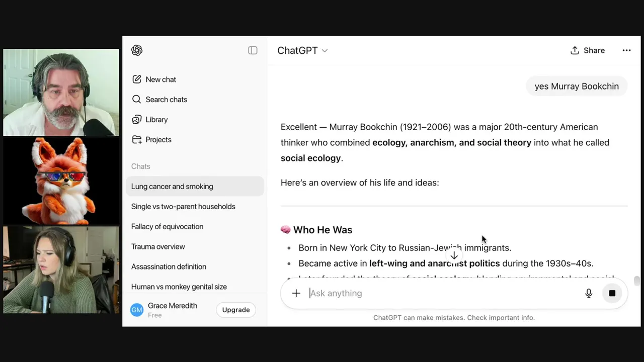644x362 pixels.
Task: Focus the Ask anything input field
Action: (x=443, y=293)
